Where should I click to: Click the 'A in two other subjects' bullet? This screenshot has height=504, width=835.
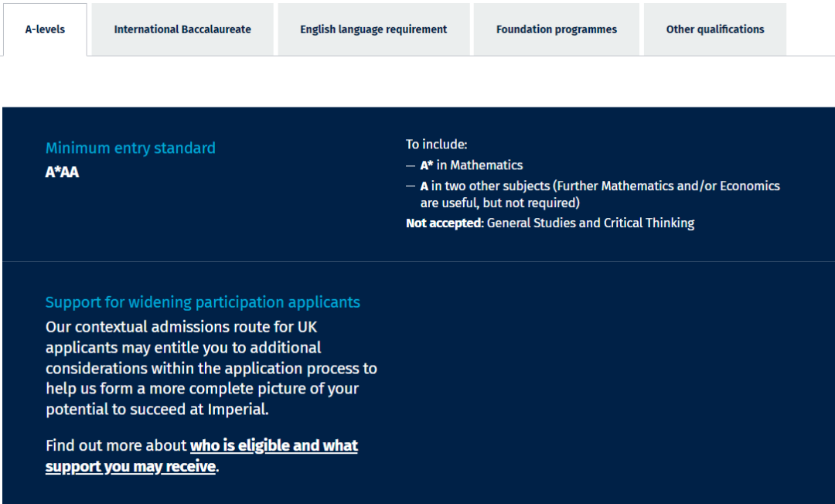tap(600, 186)
